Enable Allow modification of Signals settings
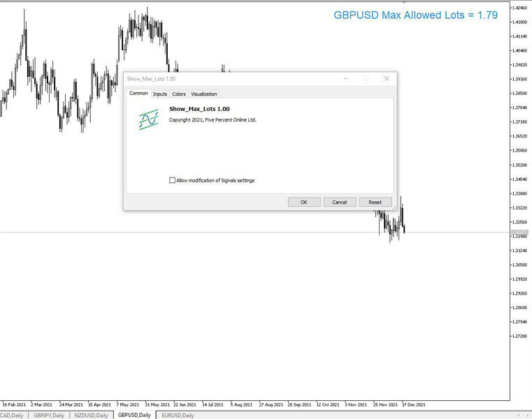This screenshot has width=532, height=419. point(173,180)
